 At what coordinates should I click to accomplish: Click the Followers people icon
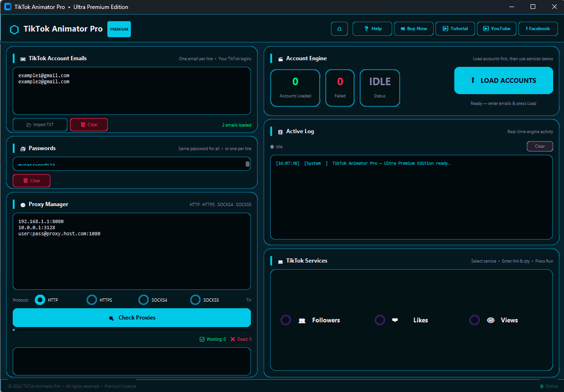click(x=302, y=321)
